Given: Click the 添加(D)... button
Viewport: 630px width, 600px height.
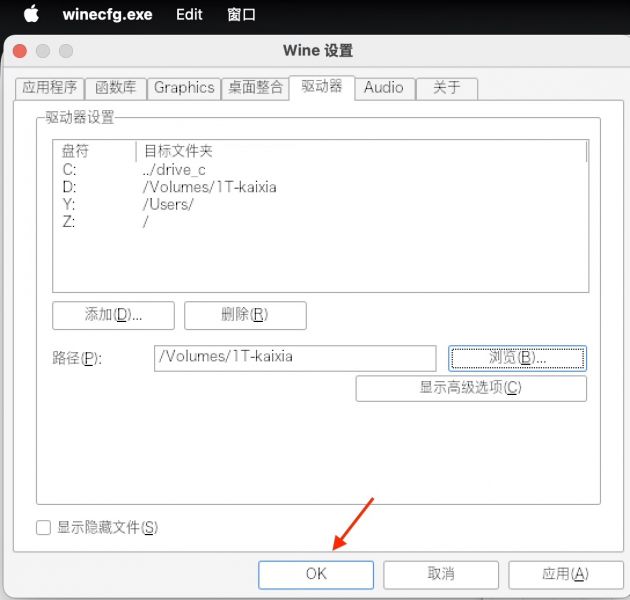Looking at the screenshot, I should tap(113, 315).
